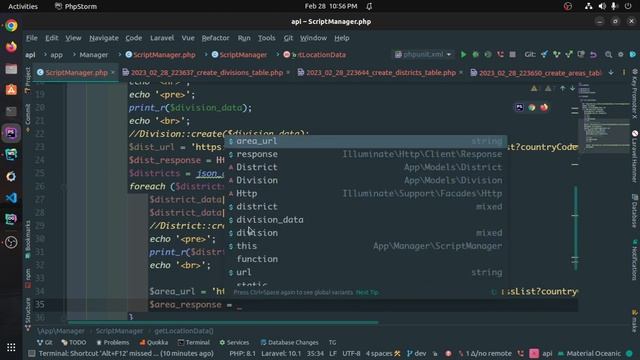
Task: Open Search Everywhere magnifier icon
Action: (x=608, y=54)
